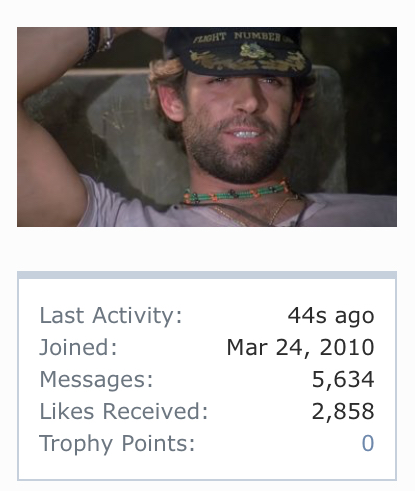The image size is (415, 491).
Task: Select the Likes Received count 2,858
Action: click(x=343, y=411)
